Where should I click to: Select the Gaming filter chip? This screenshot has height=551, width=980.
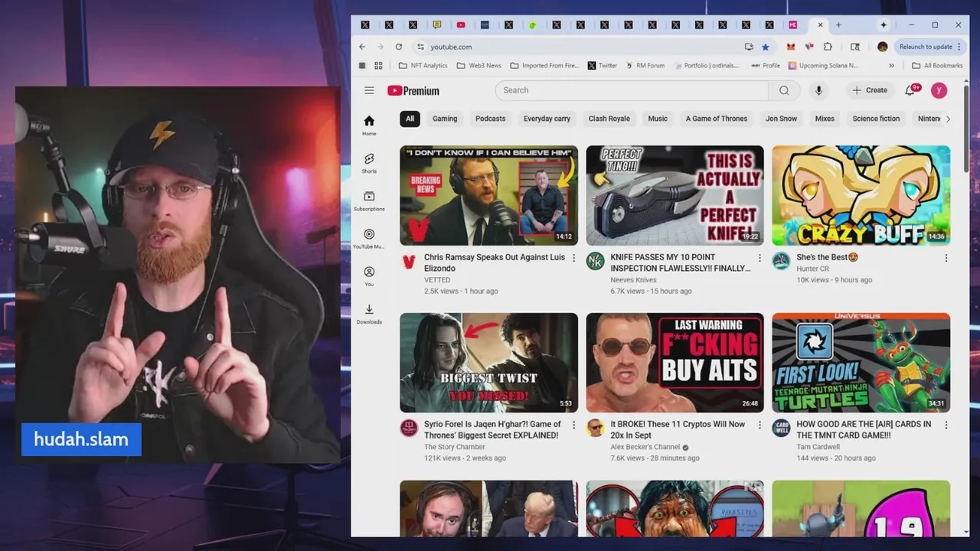445,119
